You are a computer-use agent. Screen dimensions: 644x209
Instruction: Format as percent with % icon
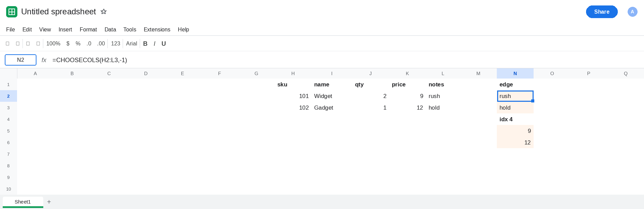click(78, 44)
